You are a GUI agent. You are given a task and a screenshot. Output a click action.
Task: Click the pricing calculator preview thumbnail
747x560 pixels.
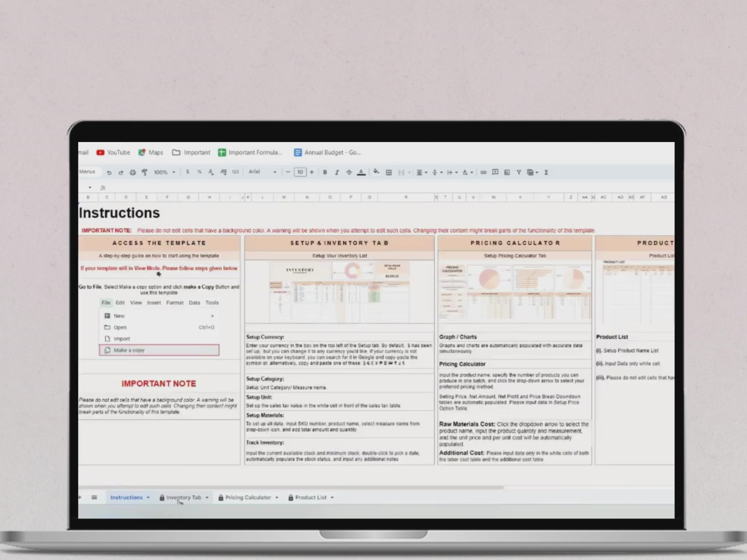[515, 291]
